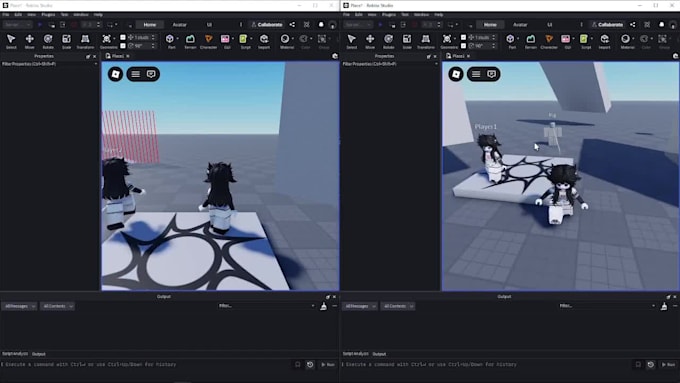Click Import icon in right window
The width and height of the screenshot is (680, 383).
604,41
